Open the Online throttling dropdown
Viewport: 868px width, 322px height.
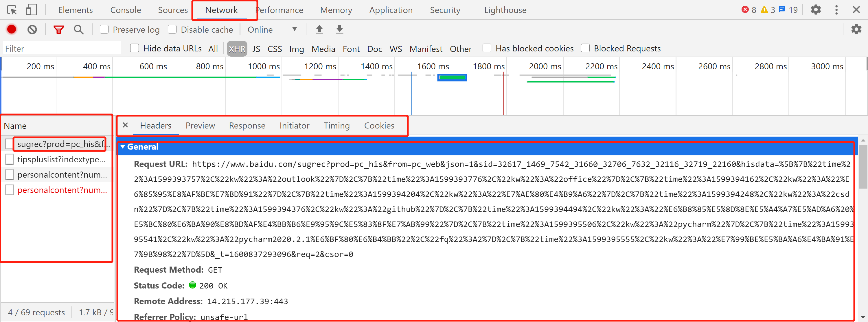point(272,30)
